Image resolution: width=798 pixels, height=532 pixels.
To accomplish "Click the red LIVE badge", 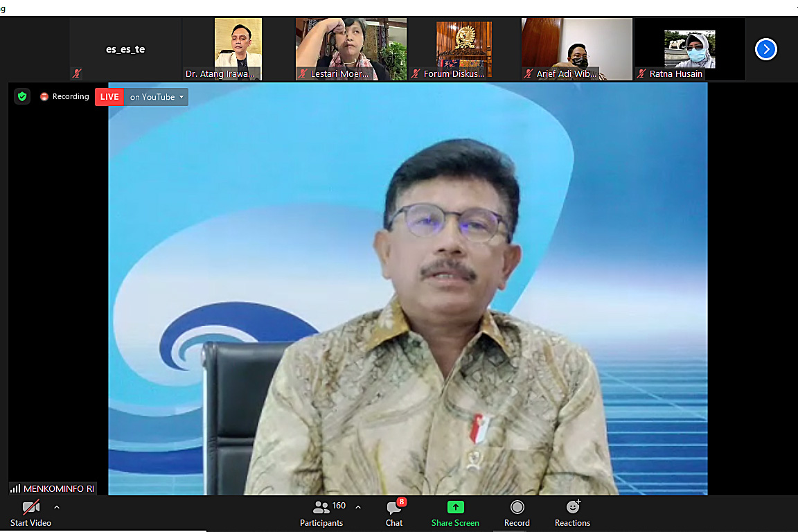I will [x=109, y=97].
